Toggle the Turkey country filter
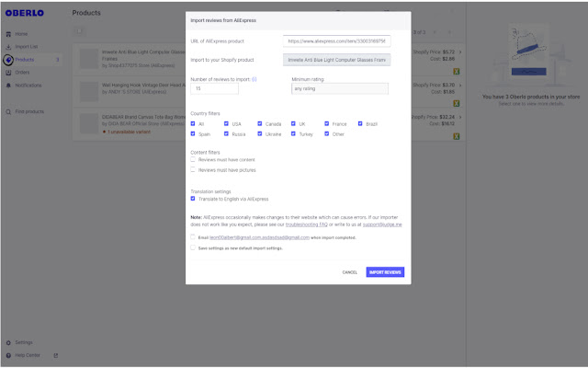Image resolution: width=588 pixels, height=368 pixels. (293, 134)
